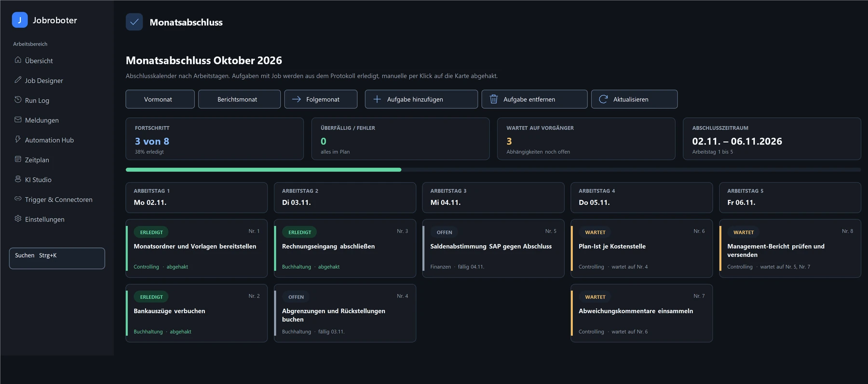The height and width of the screenshot is (384, 868).
Task: Click the KI Studio robot icon
Action: [18, 179]
